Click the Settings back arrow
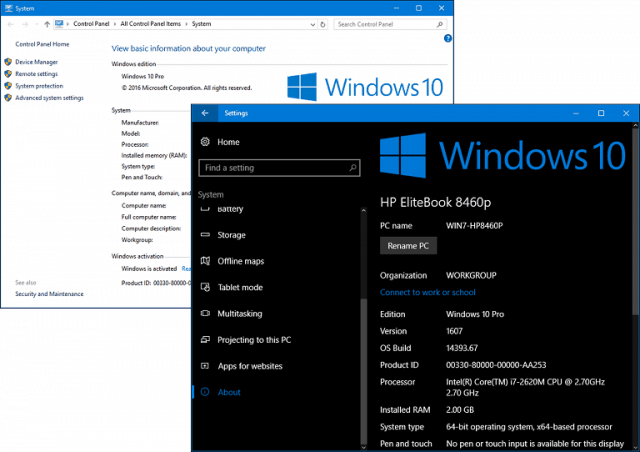640x452 pixels. click(x=205, y=113)
